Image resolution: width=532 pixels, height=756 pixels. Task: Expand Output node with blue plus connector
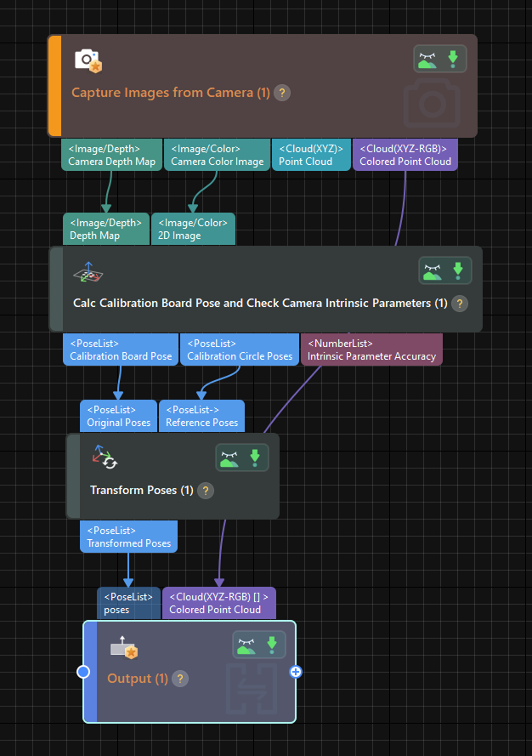[296, 672]
